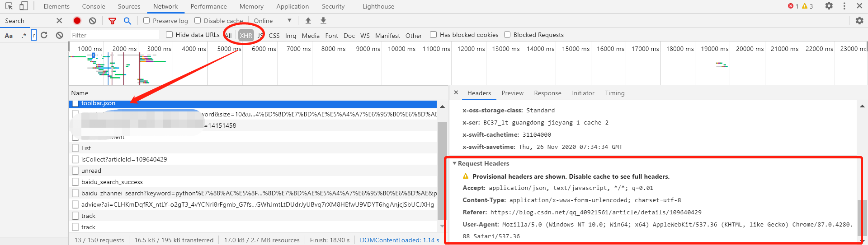Open the DevTools three-dot menu
The image size is (868, 245).
(x=844, y=6)
